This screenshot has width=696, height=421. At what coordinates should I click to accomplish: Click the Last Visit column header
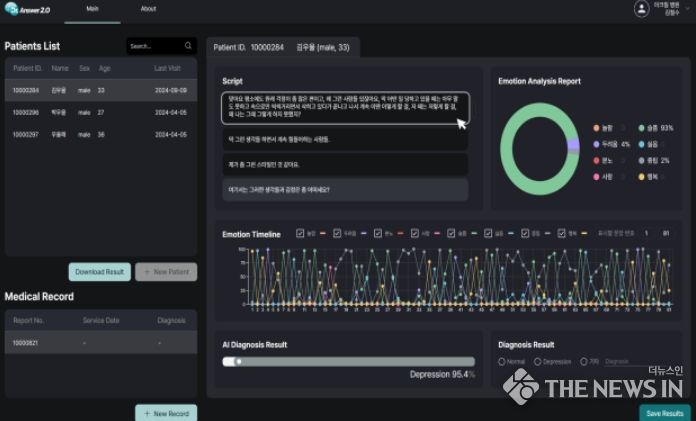coord(167,68)
